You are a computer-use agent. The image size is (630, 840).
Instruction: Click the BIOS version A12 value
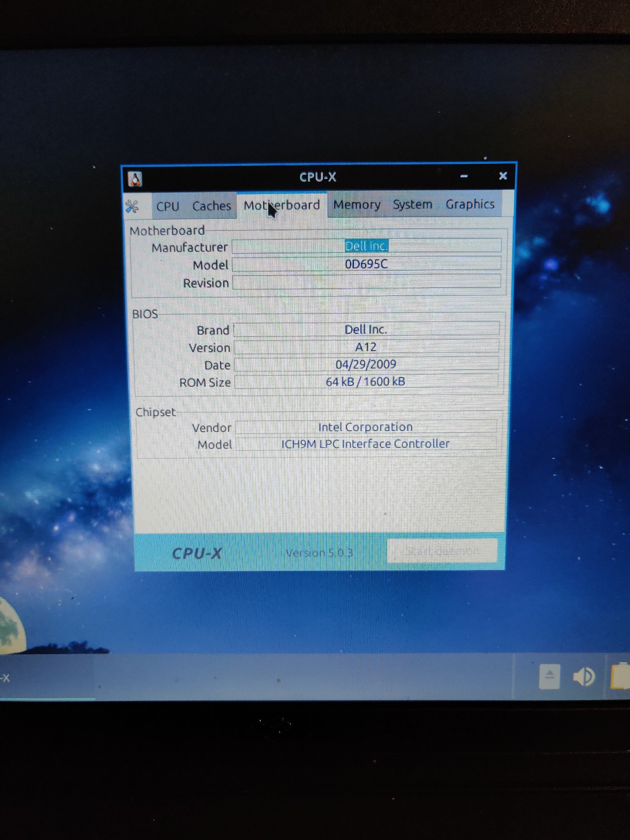point(366,347)
